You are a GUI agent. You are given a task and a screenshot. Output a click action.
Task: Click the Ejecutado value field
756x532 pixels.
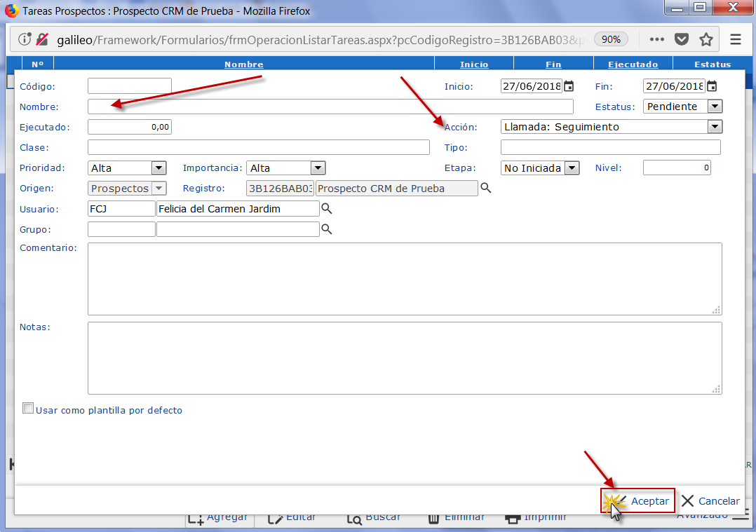130,127
